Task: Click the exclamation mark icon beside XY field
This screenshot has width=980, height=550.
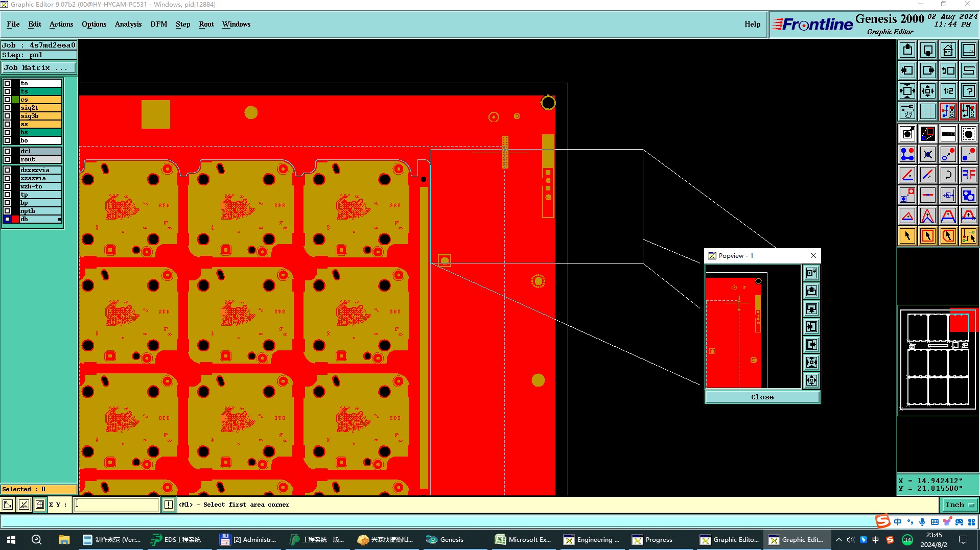Action: click(169, 505)
